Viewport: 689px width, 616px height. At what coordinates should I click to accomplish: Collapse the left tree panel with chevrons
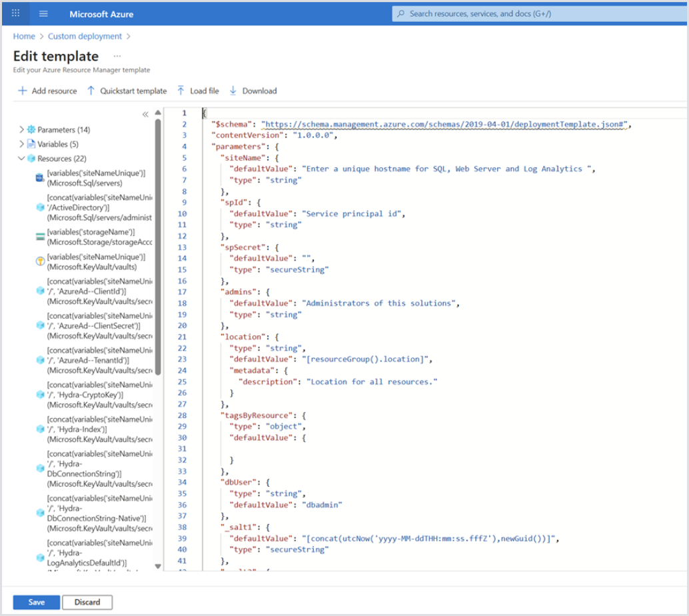145,115
